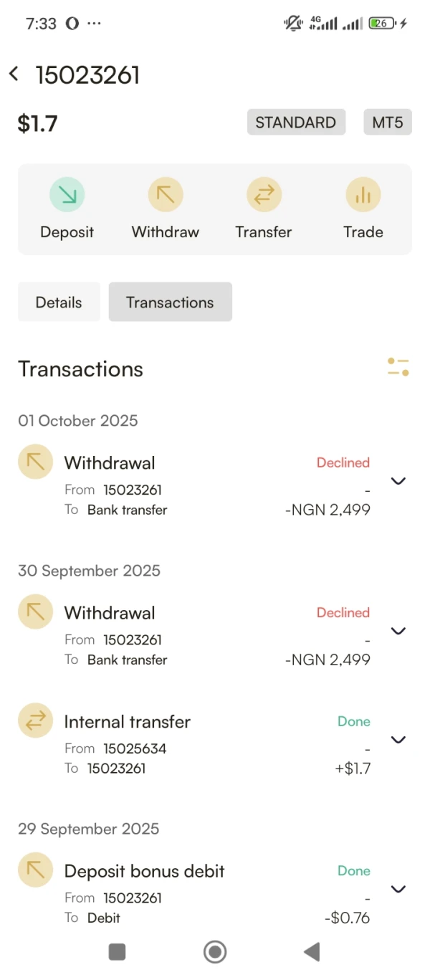This screenshot has width=430, height=980.
Task: Tap the Withdraw arrow icon
Action: [166, 194]
